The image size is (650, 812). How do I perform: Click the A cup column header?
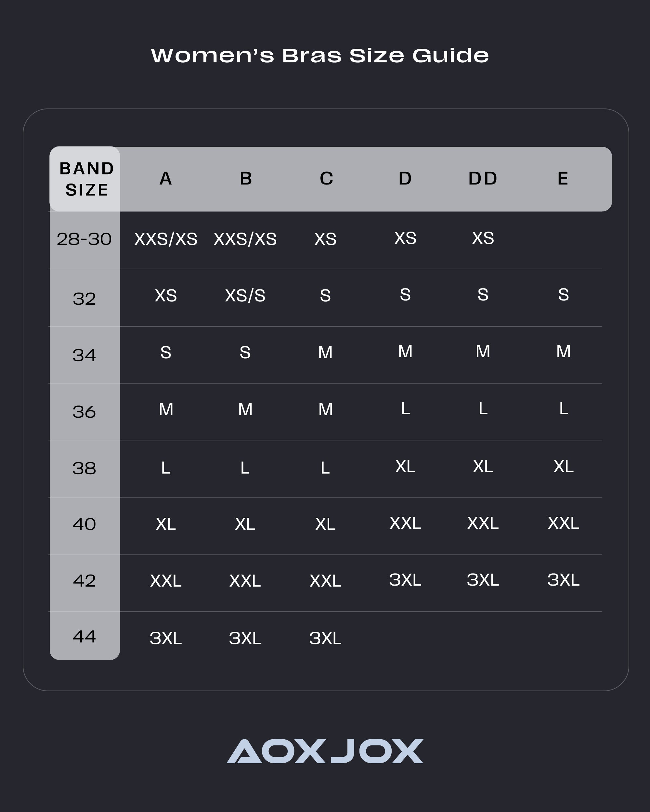point(166,179)
